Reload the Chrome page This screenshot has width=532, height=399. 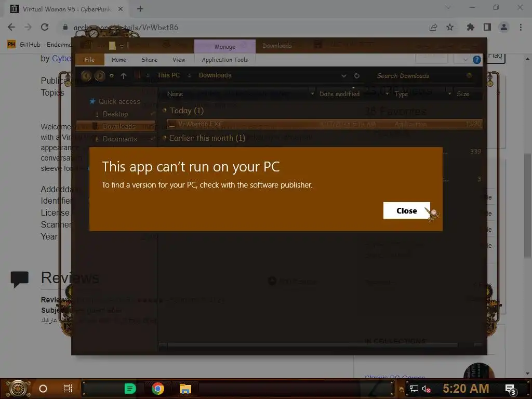point(45,27)
